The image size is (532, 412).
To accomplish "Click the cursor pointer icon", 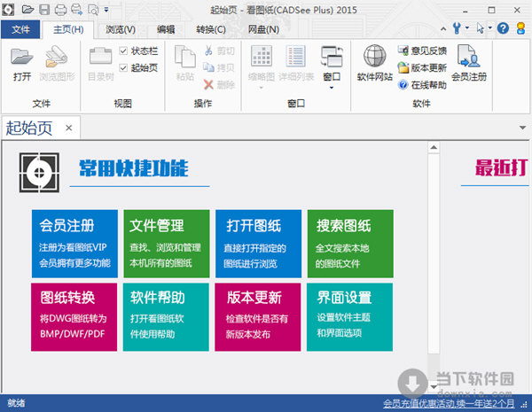I will click(480, 28).
